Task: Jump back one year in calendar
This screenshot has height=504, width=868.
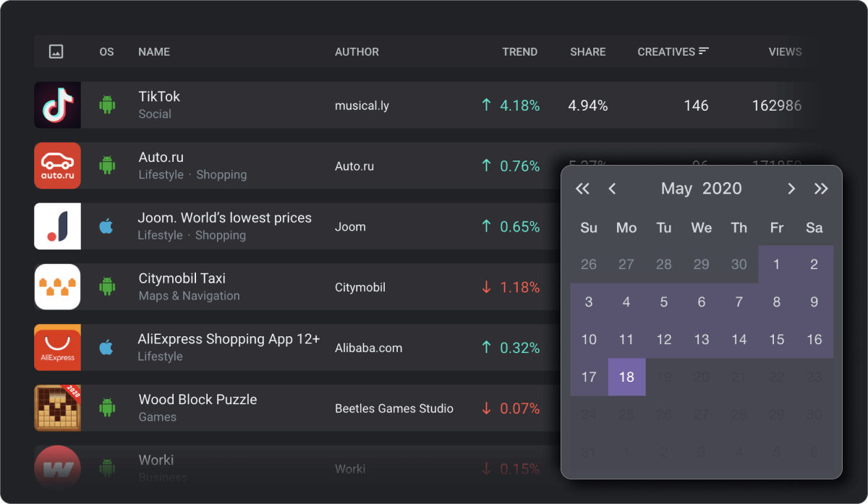Action: tap(582, 189)
